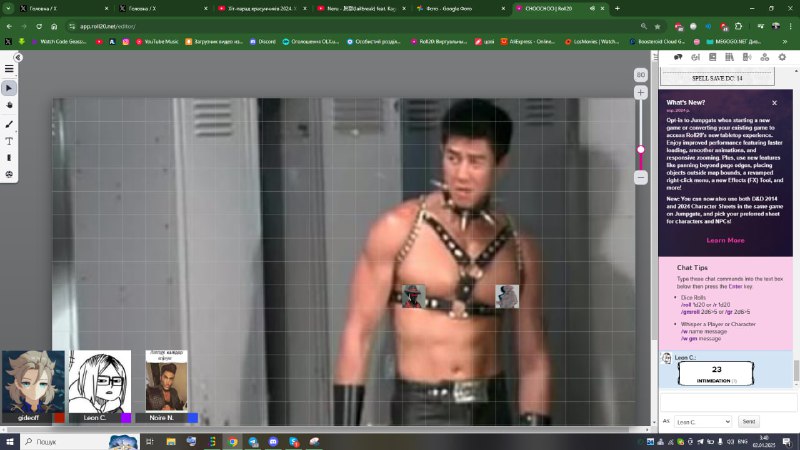The height and width of the screenshot is (450, 800).
Task: Open the Chrome profile avatar
Action: (x=776, y=26)
